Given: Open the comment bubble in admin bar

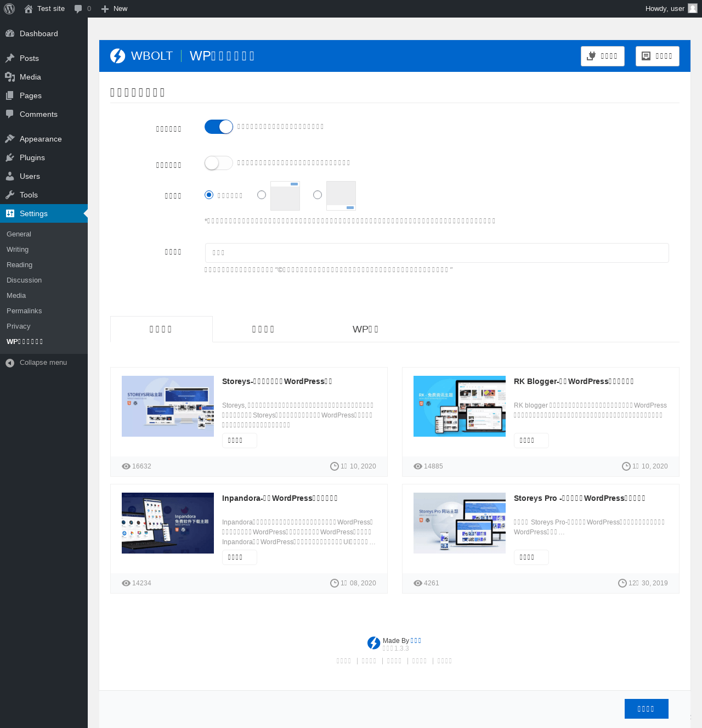Looking at the screenshot, I should pyautogui.click(x=78, y=9).
